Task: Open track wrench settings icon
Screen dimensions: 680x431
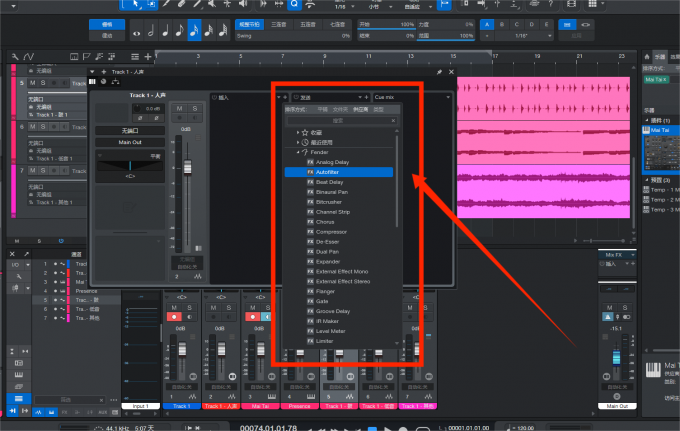Action: (15, 56)
